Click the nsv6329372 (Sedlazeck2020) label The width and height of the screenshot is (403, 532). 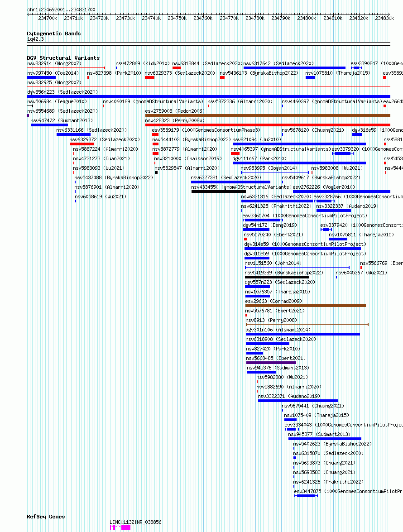pos(105,139)
